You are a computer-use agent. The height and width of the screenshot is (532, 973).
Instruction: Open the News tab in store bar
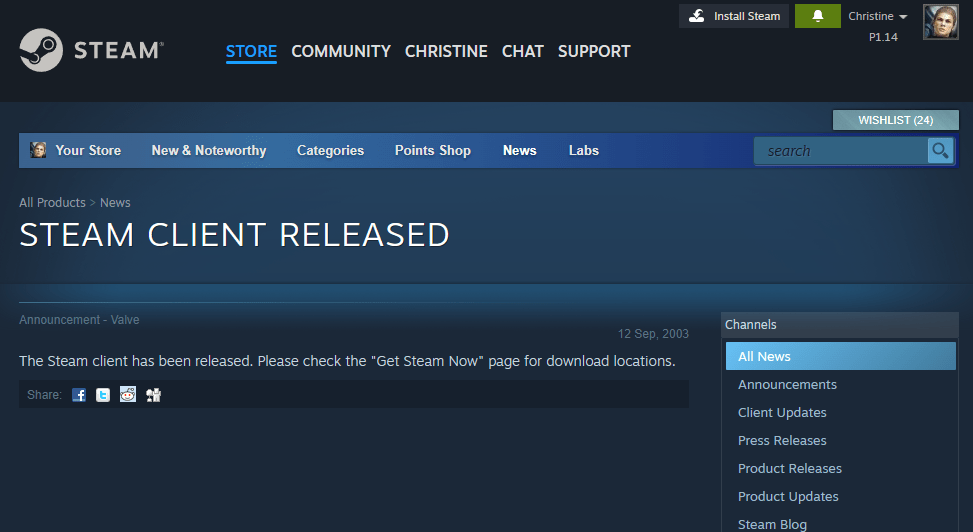point(519,150)
